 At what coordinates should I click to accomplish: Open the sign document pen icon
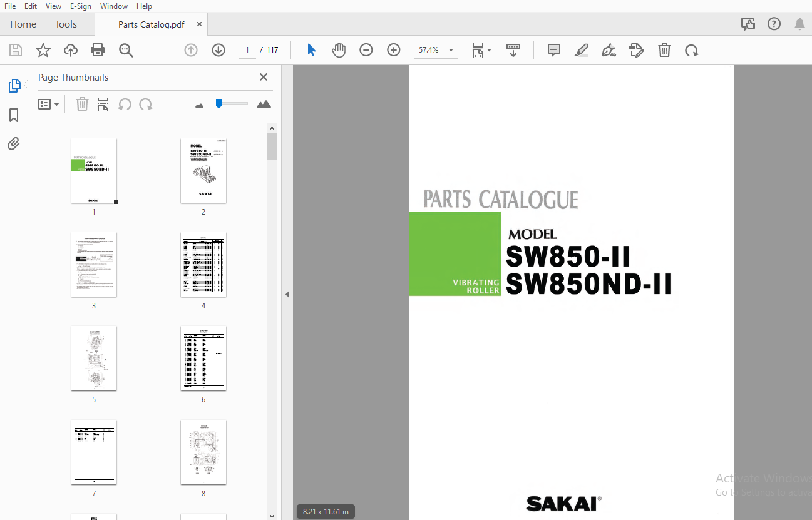point(609,50)
